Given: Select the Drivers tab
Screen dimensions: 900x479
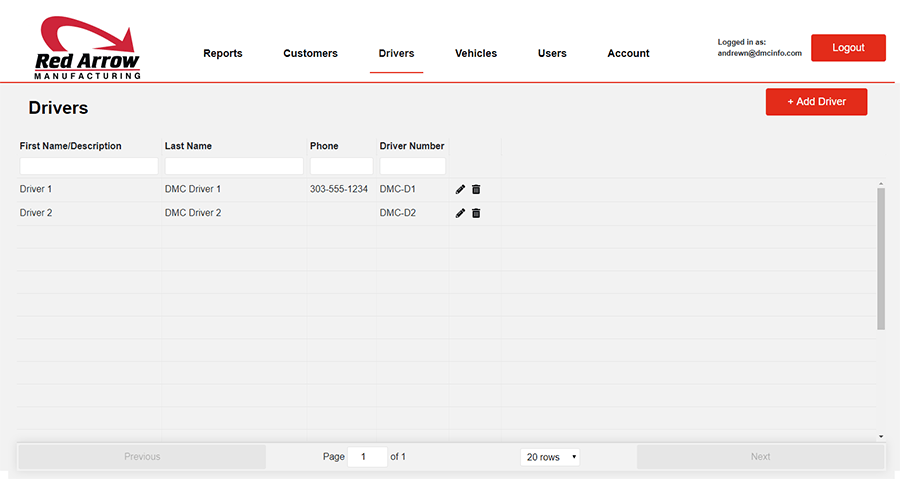Looking at the screenshot, I should coord(396,54).
